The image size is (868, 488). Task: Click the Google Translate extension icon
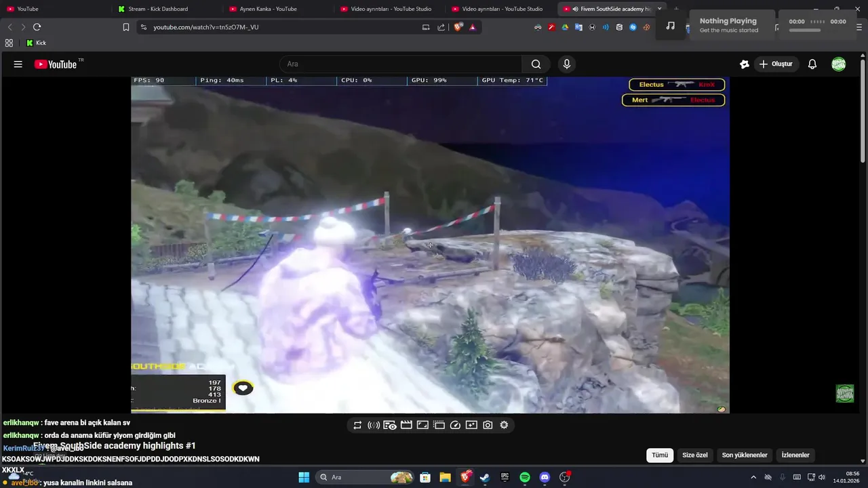pyautogui.click(x=578, y=27)
